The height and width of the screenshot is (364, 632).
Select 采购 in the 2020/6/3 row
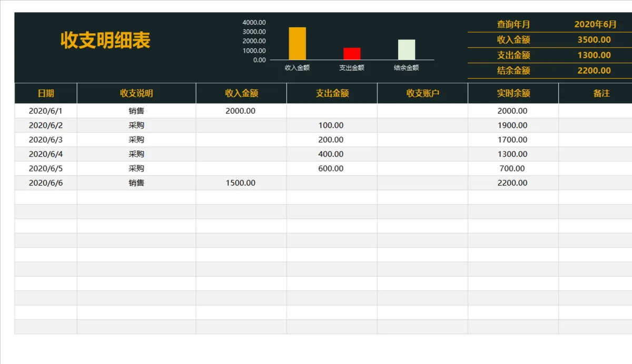[x=136, y=140]
